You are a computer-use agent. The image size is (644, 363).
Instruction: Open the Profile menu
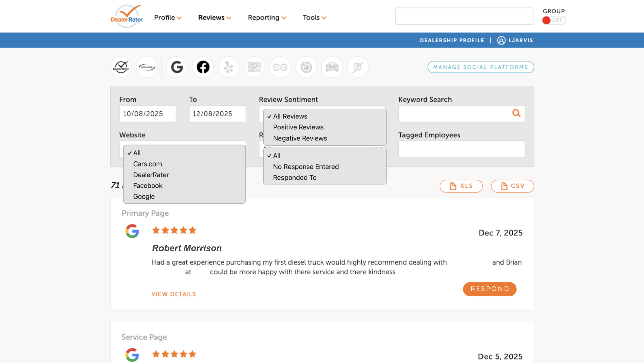(x=168, y=18)
